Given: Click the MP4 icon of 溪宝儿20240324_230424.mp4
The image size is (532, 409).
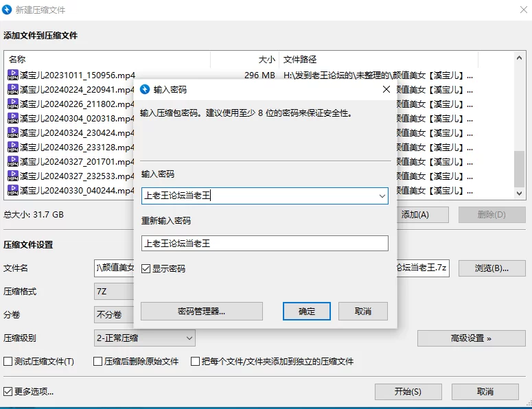Looking at the screenshot, I should coord(13,132).
